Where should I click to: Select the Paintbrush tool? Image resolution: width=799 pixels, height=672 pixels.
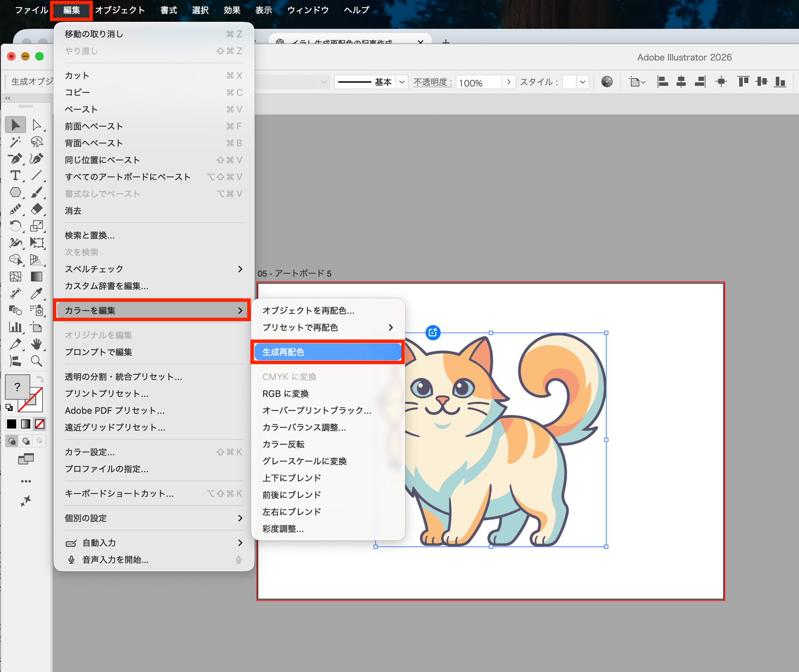37,192
